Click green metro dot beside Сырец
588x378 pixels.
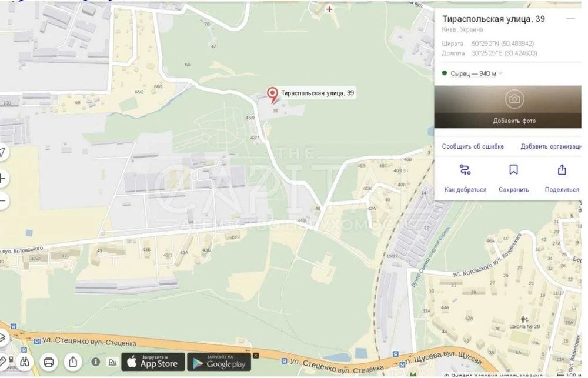click(445, 73)
